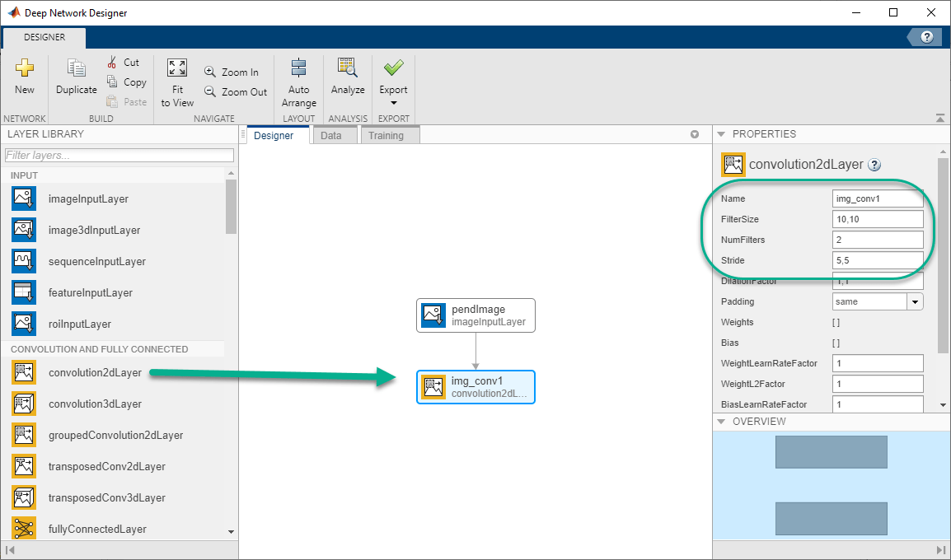951x560 pixels.
Task: Click the Filter layers search field
Action: point(119,155)
